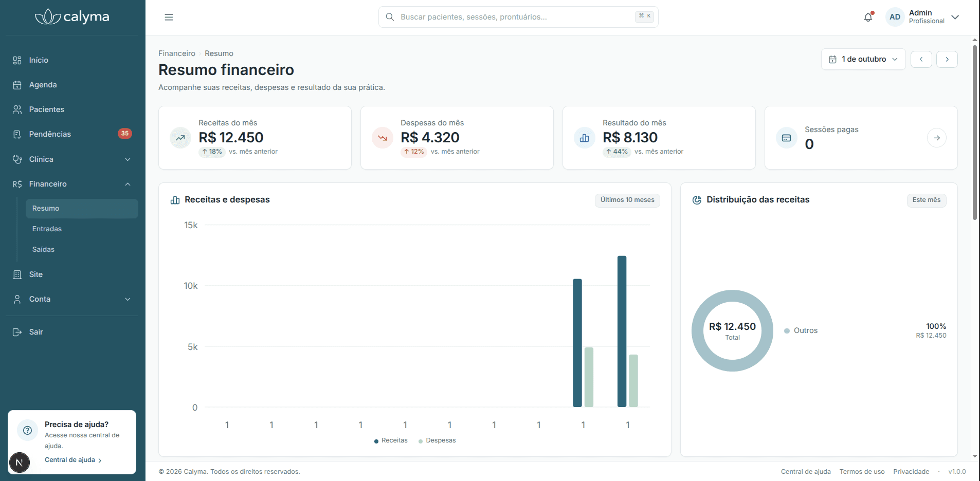Image resolution: width=980 pixels, height=481 pixels.
Task: Toggle the Despesas chart legend
Action: [437, 440]
